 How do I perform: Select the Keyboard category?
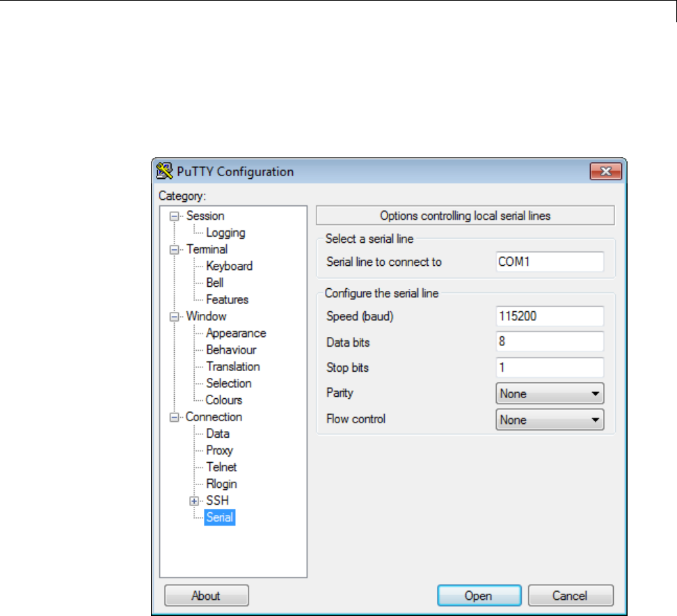[230, 266]
